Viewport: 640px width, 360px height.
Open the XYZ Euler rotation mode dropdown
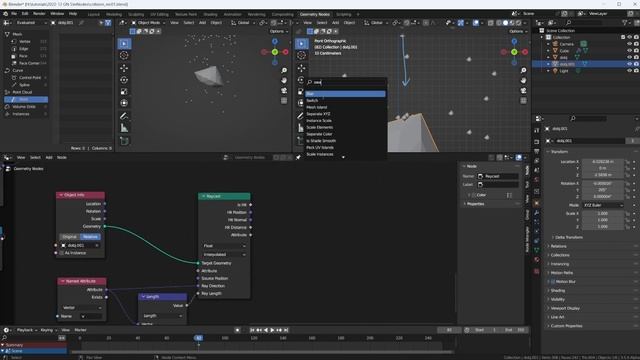603,205
